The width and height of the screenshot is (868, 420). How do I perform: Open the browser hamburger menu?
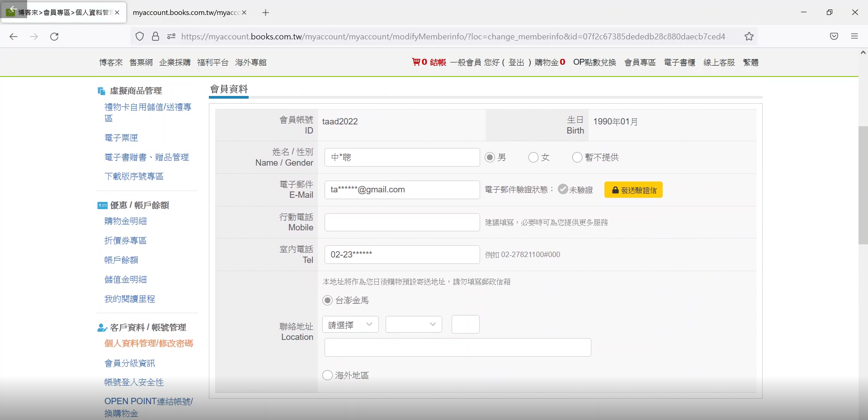point(854,36)
